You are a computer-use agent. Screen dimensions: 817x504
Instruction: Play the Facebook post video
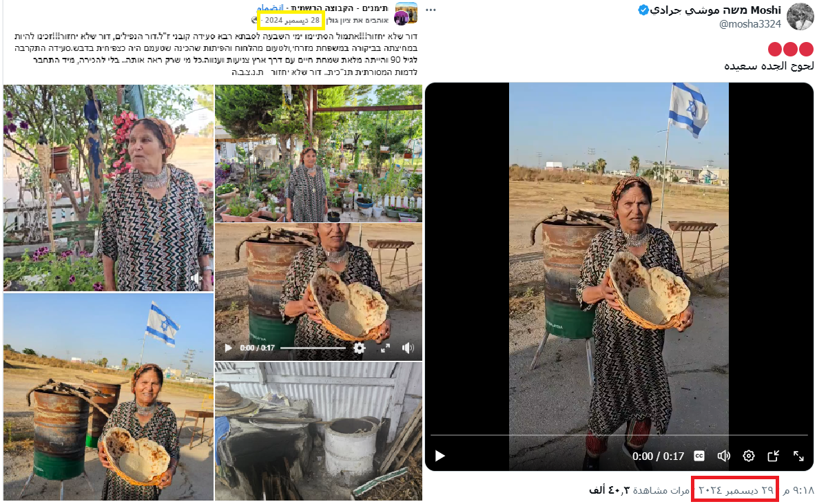tap(228, 348)
